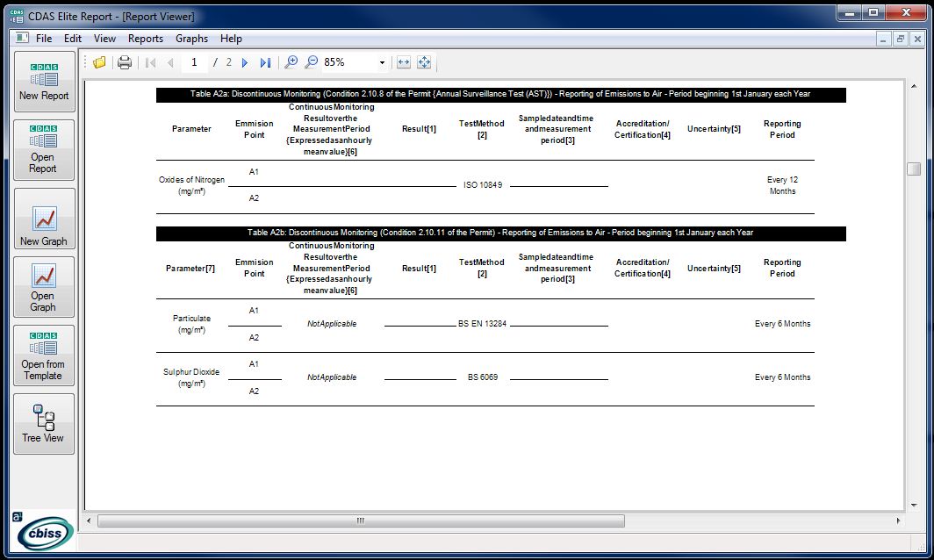Zoom in with magnifier plus icon

tap(291, 62)
